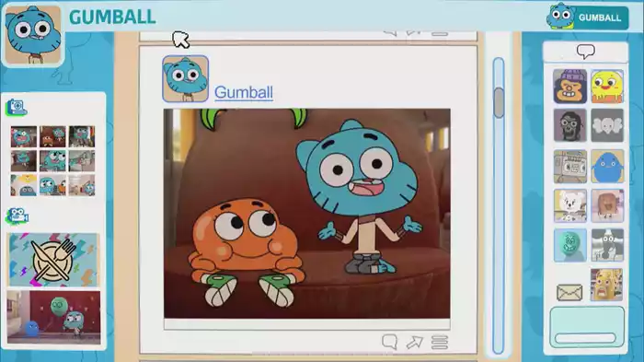This screenshot has width=644, height=362.
Task: Open the Gumball profile name link
Action: click(x=244, y=92)
